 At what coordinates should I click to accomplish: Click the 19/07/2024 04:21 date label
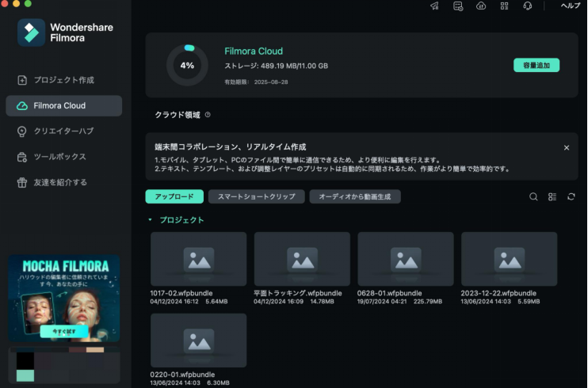click(x=382, y=302)
